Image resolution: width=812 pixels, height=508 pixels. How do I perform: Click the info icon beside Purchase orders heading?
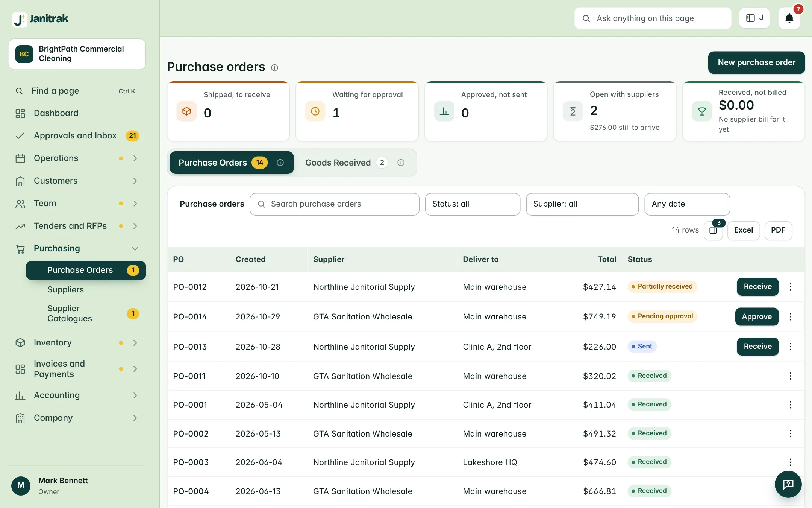[275, 68]
